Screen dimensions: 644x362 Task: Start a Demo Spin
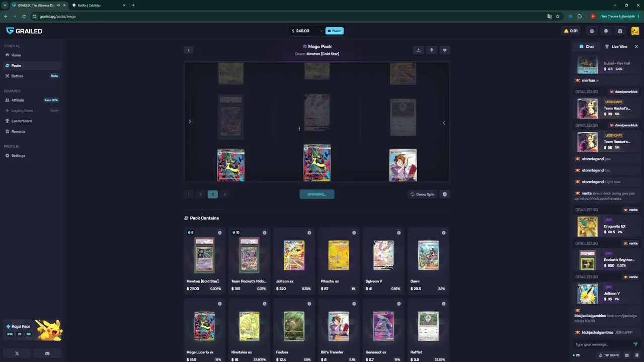coord(422,194)
